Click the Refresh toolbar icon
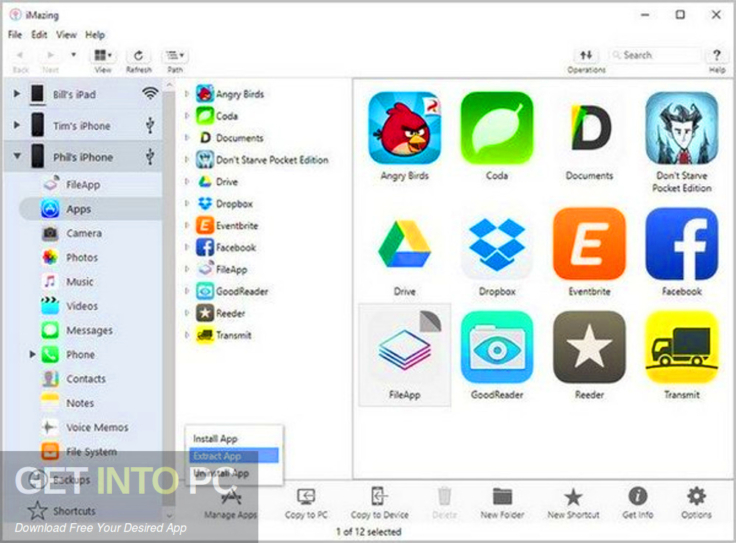 138,55
